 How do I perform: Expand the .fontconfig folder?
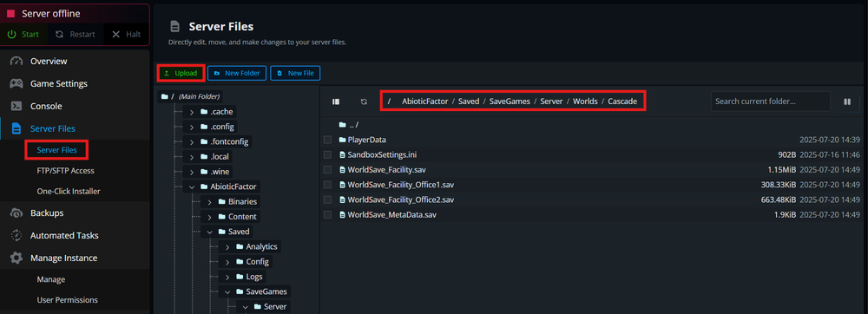tap(192, 142)
